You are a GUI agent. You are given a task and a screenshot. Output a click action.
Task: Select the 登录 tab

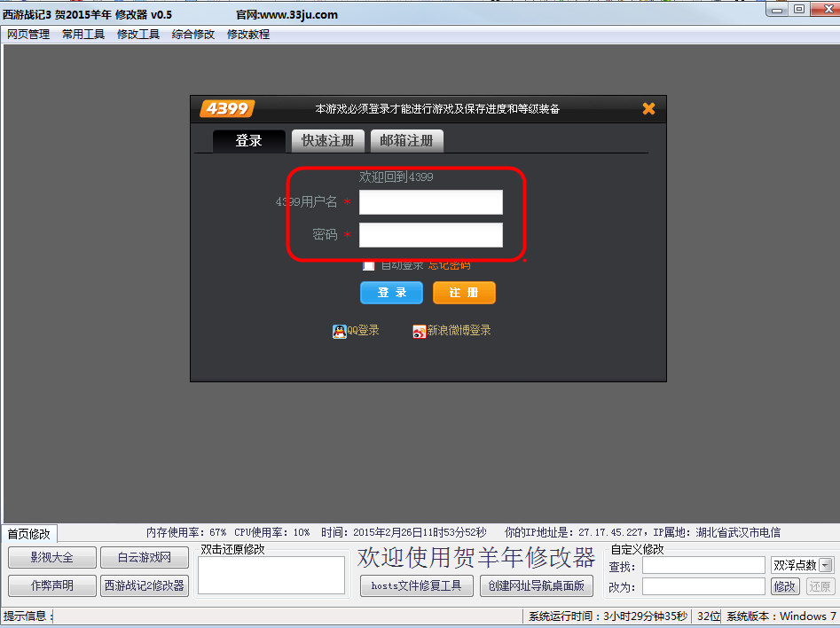tap(249, 141)
